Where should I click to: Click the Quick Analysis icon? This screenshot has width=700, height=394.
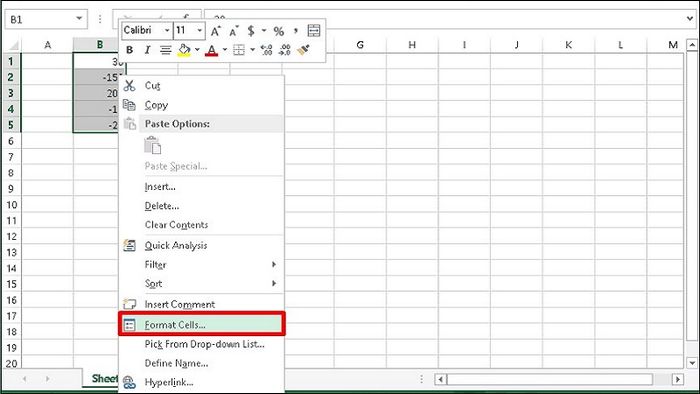pos(129,245)
